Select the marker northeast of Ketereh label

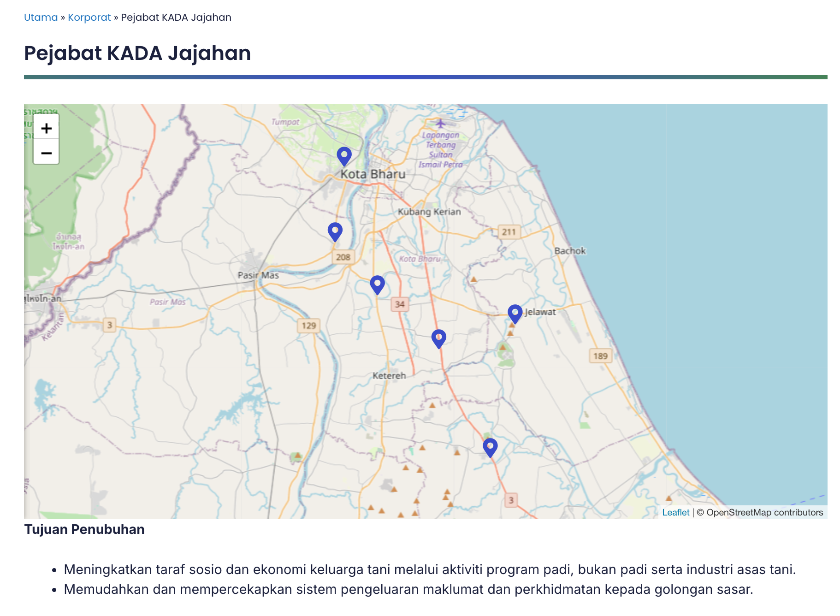(x=438, y=338)
